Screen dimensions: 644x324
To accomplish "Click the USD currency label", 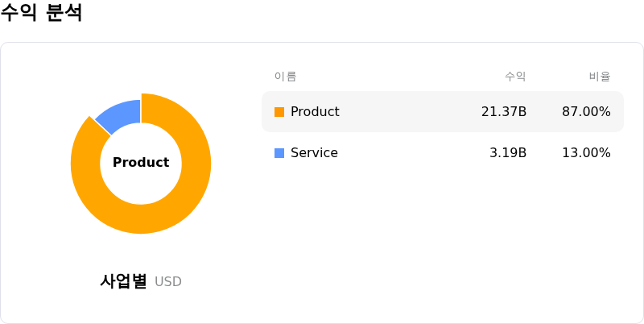I will pyautogui.click(x=168, y=282).
